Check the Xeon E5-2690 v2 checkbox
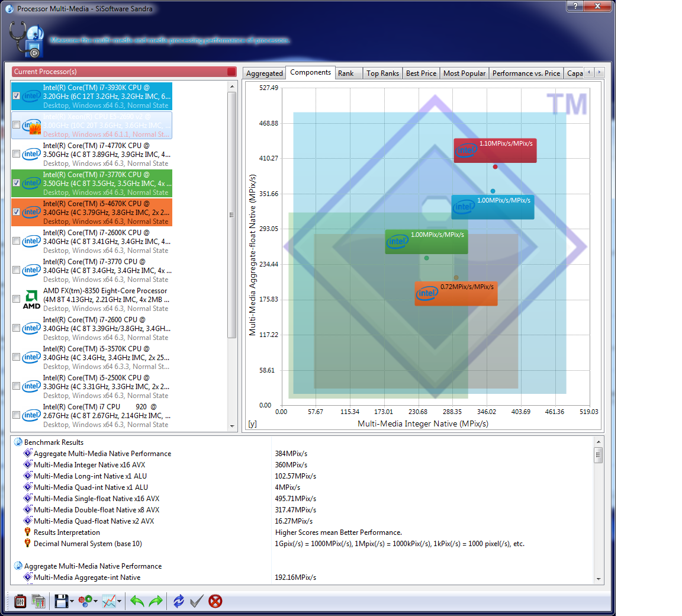Viewport: 682px width, 616px height. [16, 126]
